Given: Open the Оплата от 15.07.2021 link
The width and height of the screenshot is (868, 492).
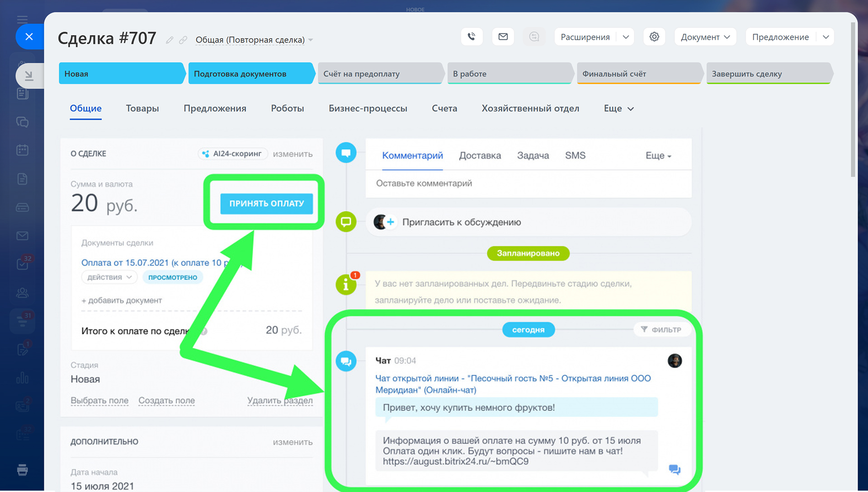Looking at the screenshot, I should pos(156,263).
